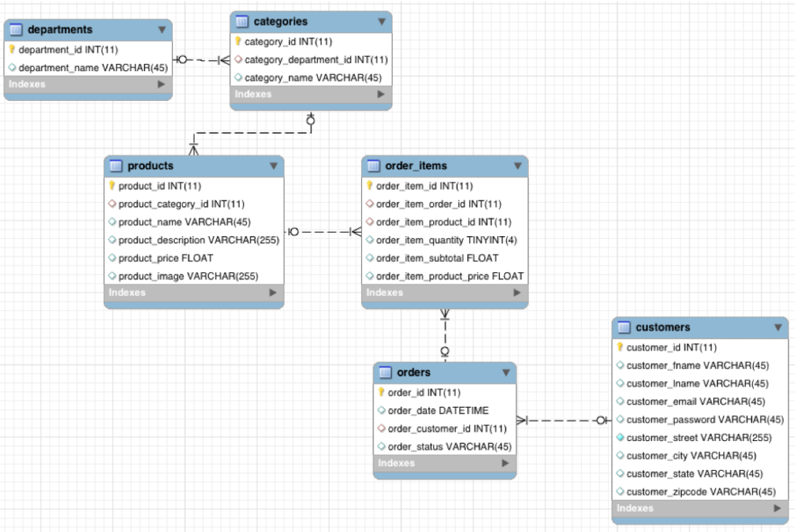Click the orders table icon
The image size is (795, 532).
click(x=385, y=373)
